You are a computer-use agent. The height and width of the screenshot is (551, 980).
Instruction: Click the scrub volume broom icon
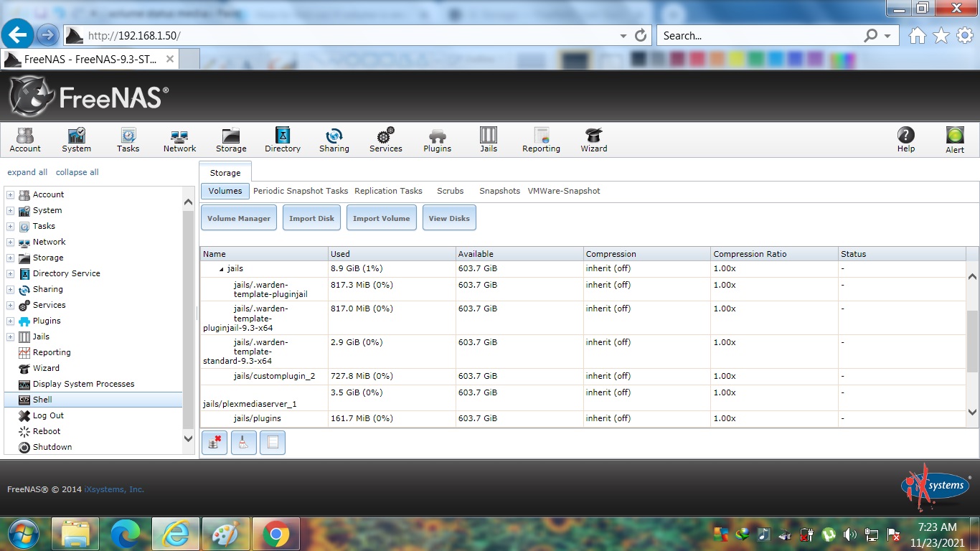coord(243,443)
